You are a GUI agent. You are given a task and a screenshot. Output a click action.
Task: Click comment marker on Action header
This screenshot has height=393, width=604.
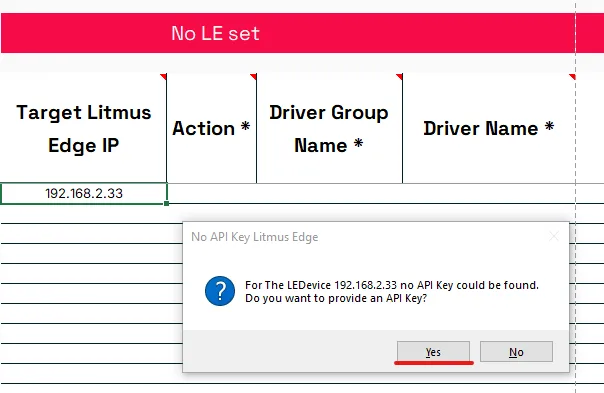(x=253, y=76)
